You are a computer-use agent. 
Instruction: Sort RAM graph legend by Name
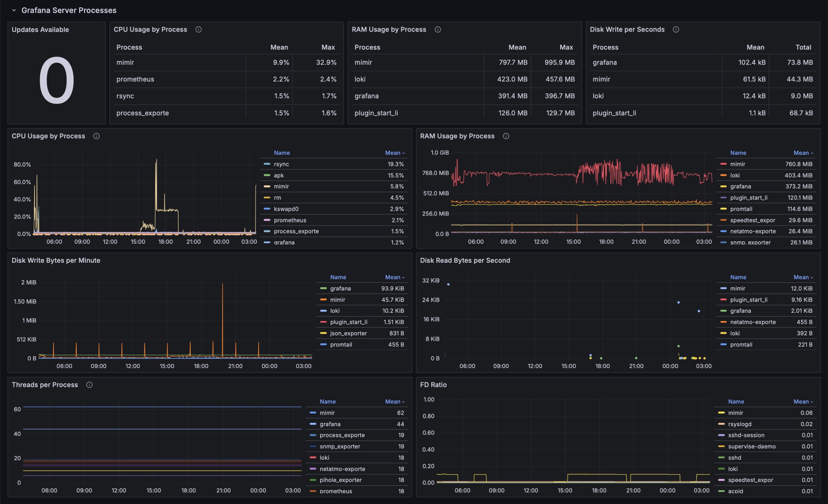(738, 153)
